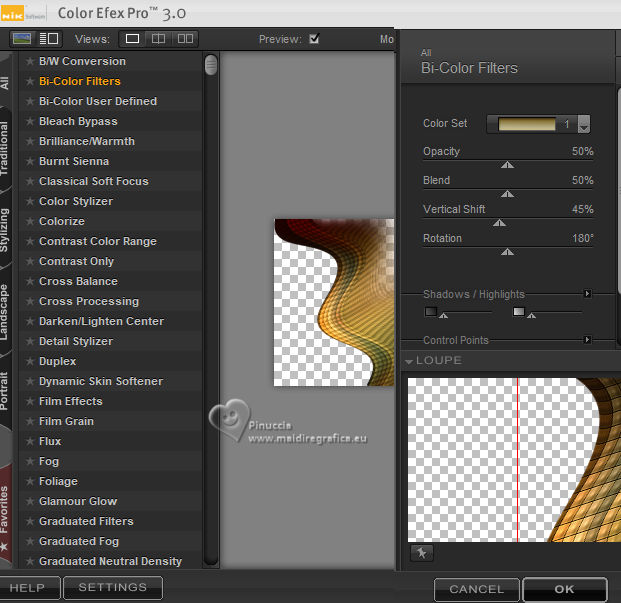Favorite star for Cross Balance
Image resolution: width=621 pixels, height=603 pixels.
pos(30,281)
